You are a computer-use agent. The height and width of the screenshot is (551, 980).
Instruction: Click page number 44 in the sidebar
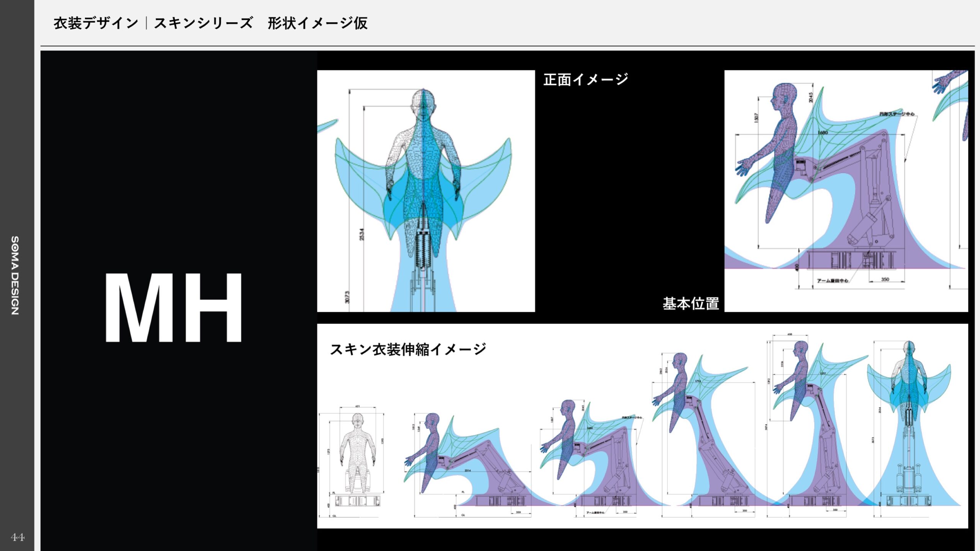(18, 537)
